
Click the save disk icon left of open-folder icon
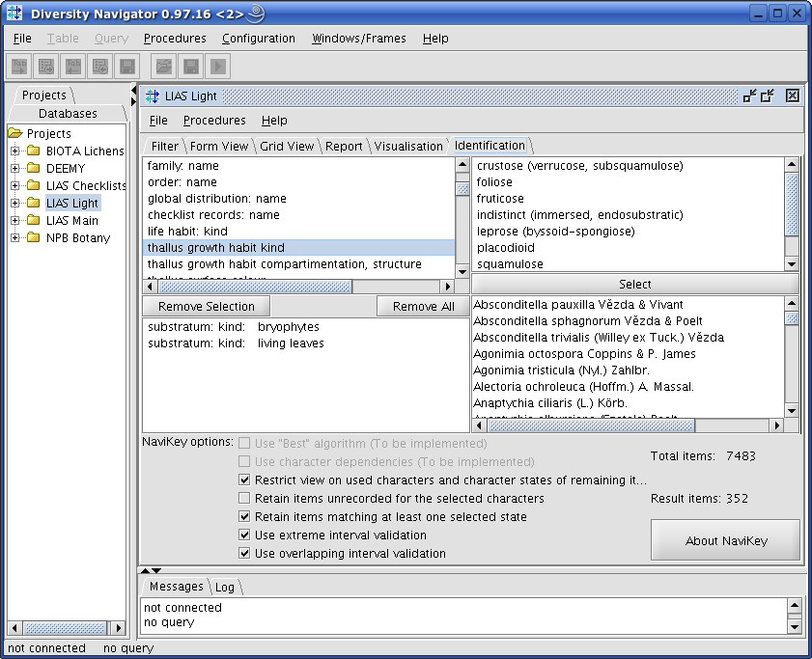[126, 67]
